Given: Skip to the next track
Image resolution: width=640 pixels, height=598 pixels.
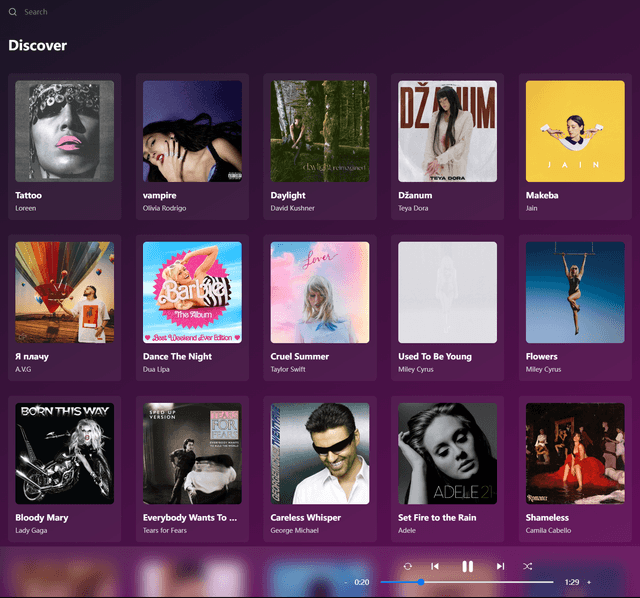Looking at the screenshot, I should [500, 566].
